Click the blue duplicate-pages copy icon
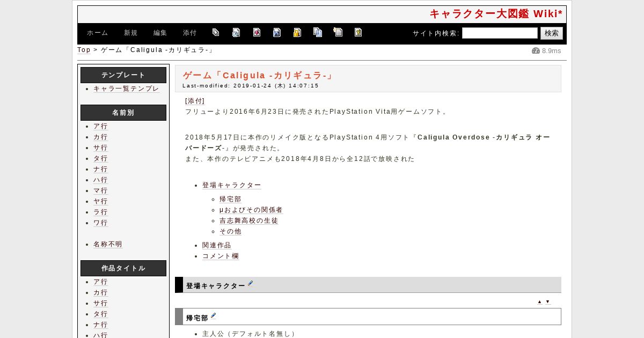644x338 pixels. click(318, 32)
